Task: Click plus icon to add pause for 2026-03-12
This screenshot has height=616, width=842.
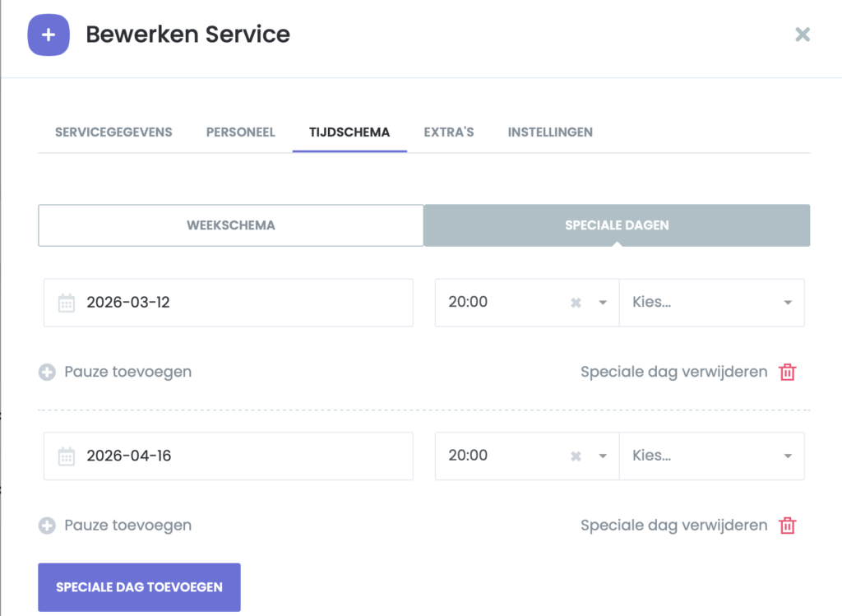Action: coord(47,373)
